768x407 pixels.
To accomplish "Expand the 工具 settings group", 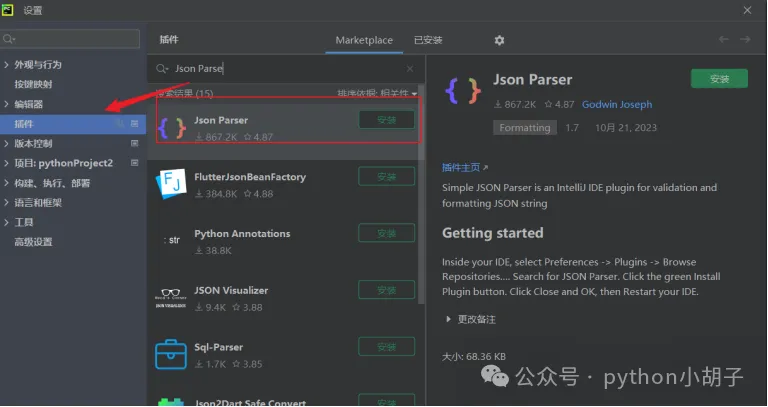I will pos(6,222).
